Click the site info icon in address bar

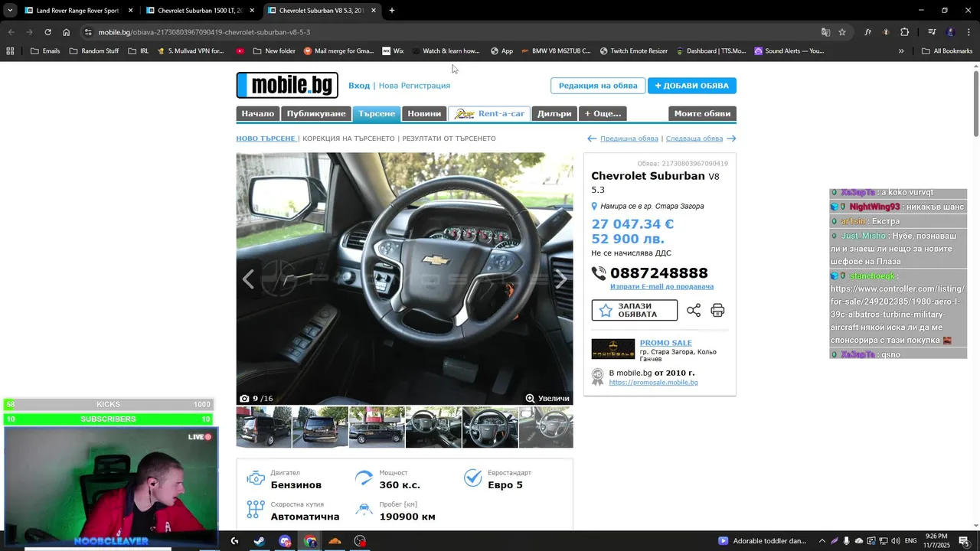88,32
